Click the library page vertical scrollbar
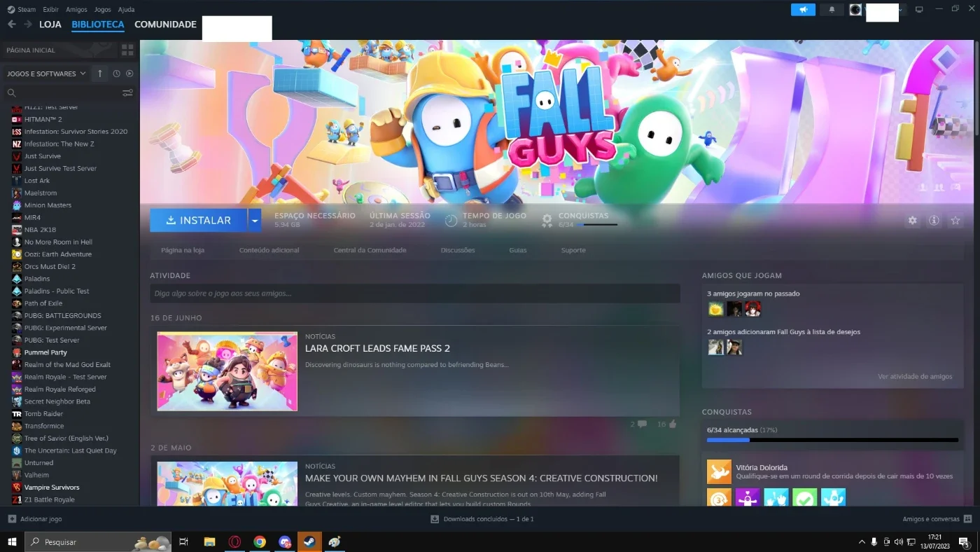The height and width of the screenshot is (552, 980). pyautogui.click(x=976, y=88)
